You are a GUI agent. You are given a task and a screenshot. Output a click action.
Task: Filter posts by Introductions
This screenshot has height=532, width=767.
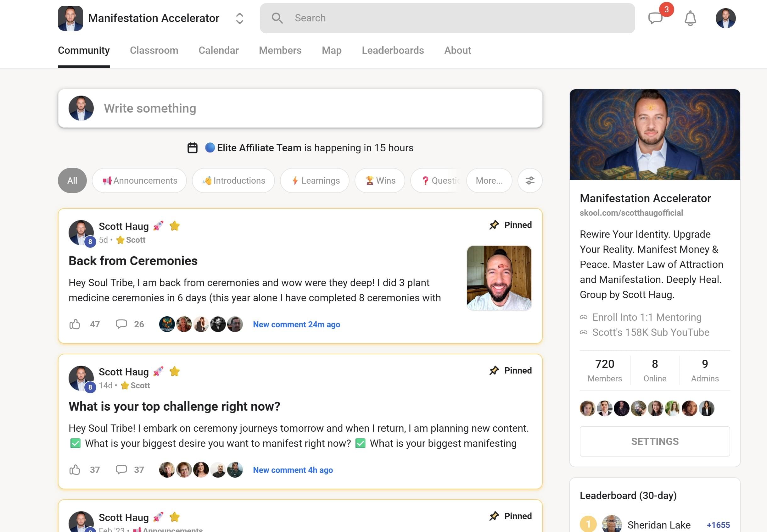(x=233, y=180)
